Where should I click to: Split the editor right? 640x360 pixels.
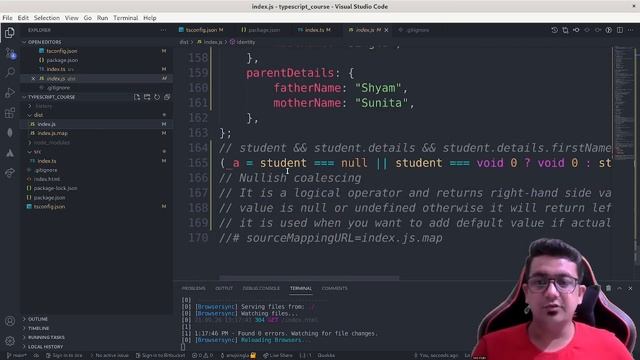620,30
